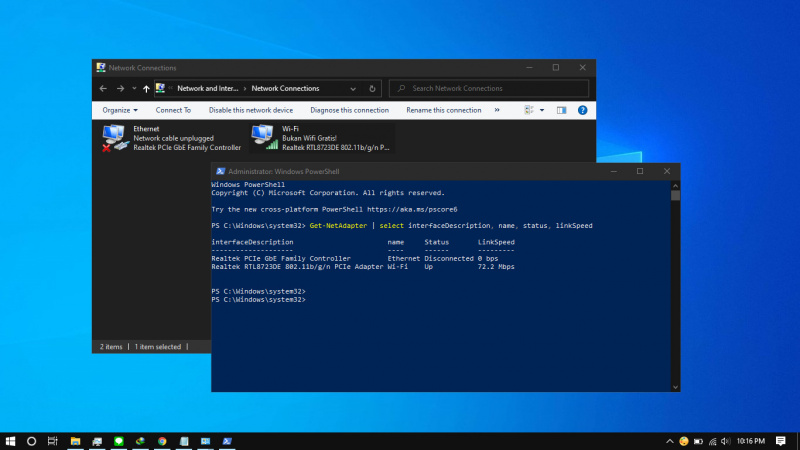800x450 pixels.
Task: Open Task View on the taskbar
Action: click(53, 441)
